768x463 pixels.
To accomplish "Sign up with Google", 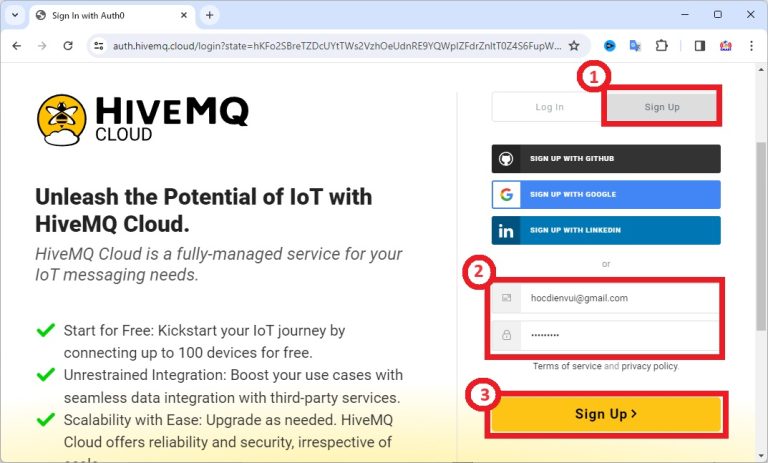I will (x=606, y=194).
